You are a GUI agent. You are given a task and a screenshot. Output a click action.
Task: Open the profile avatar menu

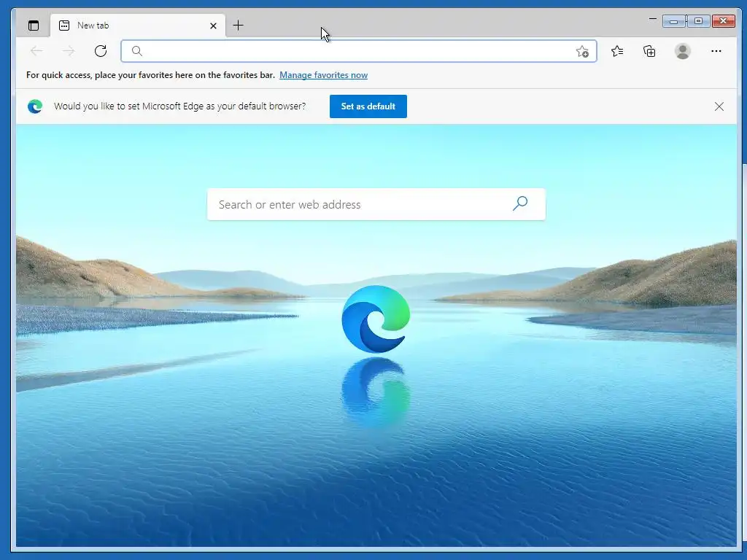point(683,51)
